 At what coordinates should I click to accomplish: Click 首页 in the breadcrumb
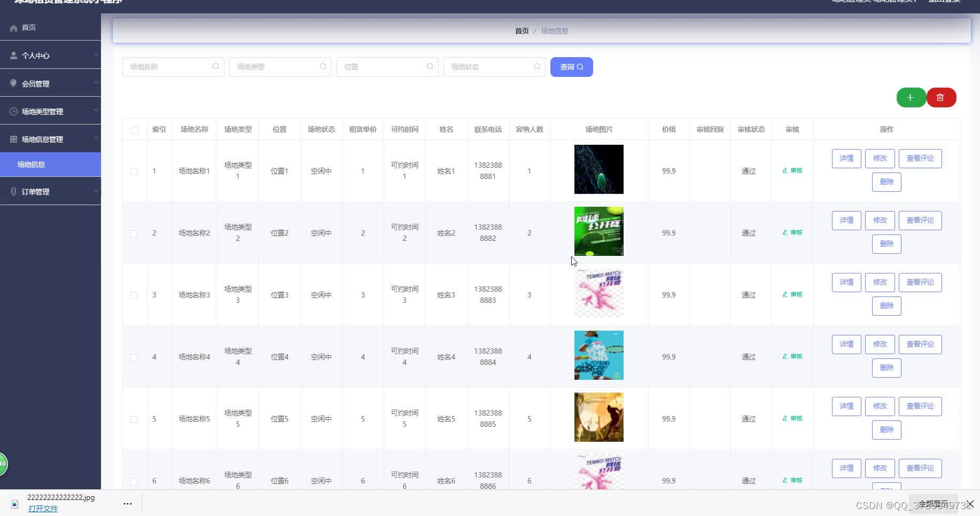pos(522,31)
